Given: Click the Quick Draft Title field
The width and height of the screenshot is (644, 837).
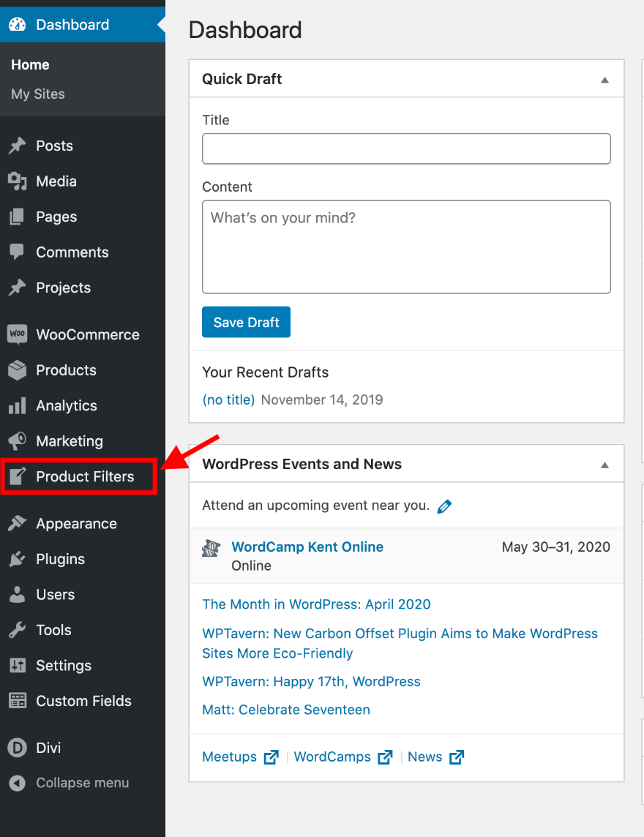Looking at the screenshot, I should (406, 149).
